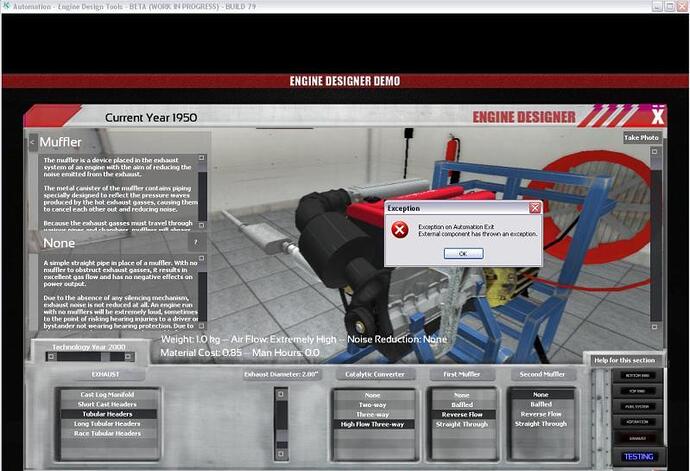
Task: Click the Take Photo button
Action: pyautogui.click(x=641, y=138)
